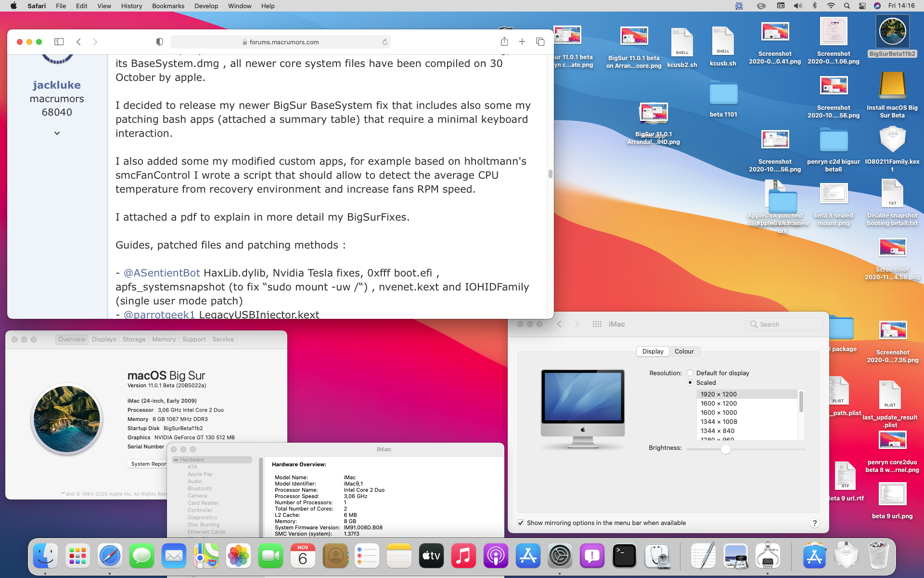Select Default for display radio button

click(x=690, y=373)
